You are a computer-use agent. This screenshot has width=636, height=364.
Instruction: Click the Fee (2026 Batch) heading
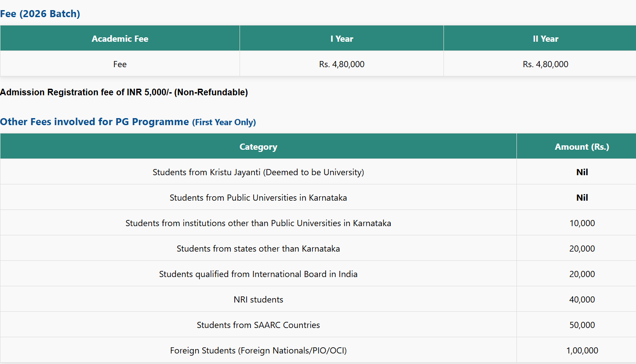pyautogui.click(x=40, y=14)
